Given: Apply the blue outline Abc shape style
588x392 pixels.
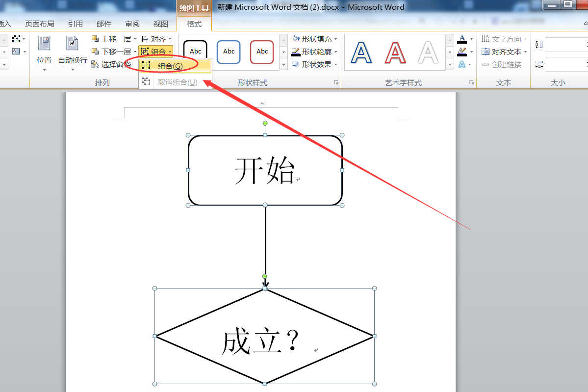Looking at the screenshot, I should [229, 52].
